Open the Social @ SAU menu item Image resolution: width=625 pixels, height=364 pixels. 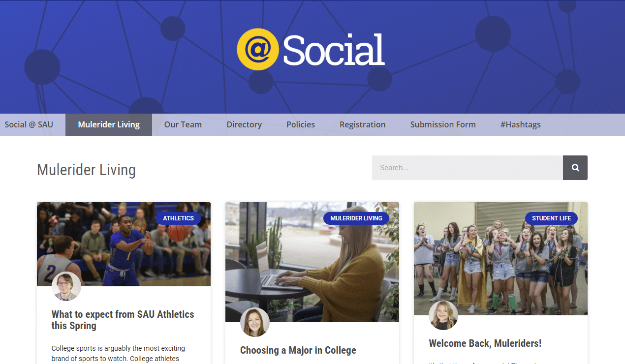[x=29, y=124]
